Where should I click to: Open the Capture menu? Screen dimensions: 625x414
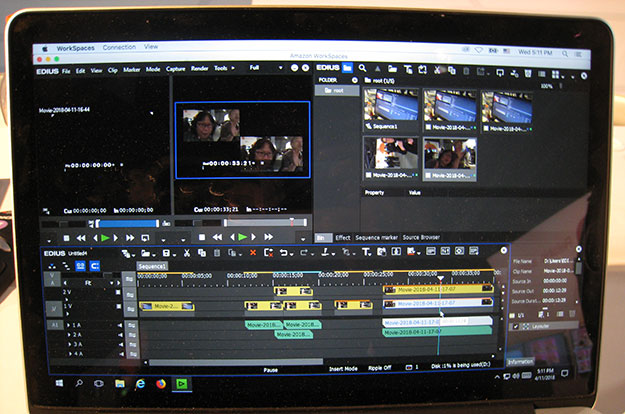pos(175,70)
